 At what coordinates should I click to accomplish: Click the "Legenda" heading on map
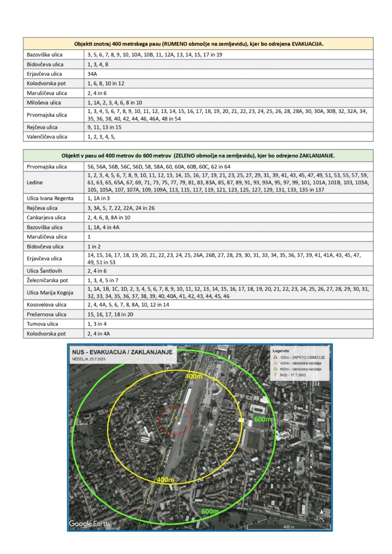(281, 351)
